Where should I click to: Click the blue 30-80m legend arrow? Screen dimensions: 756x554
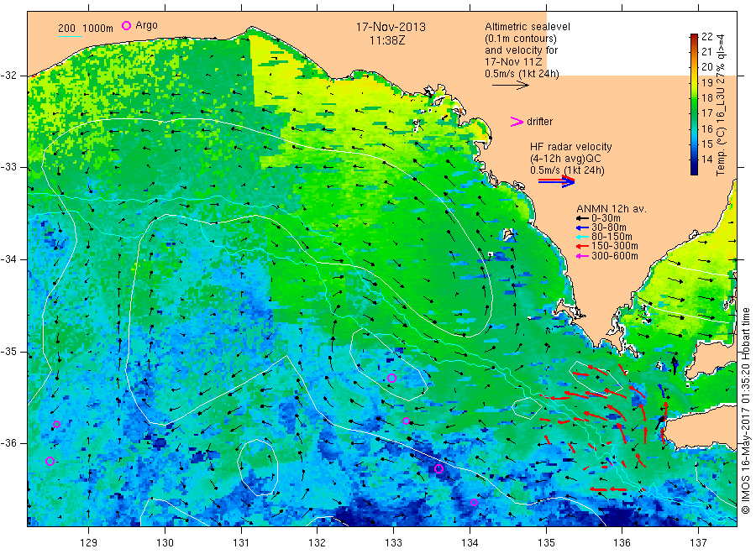click(582, 227)
